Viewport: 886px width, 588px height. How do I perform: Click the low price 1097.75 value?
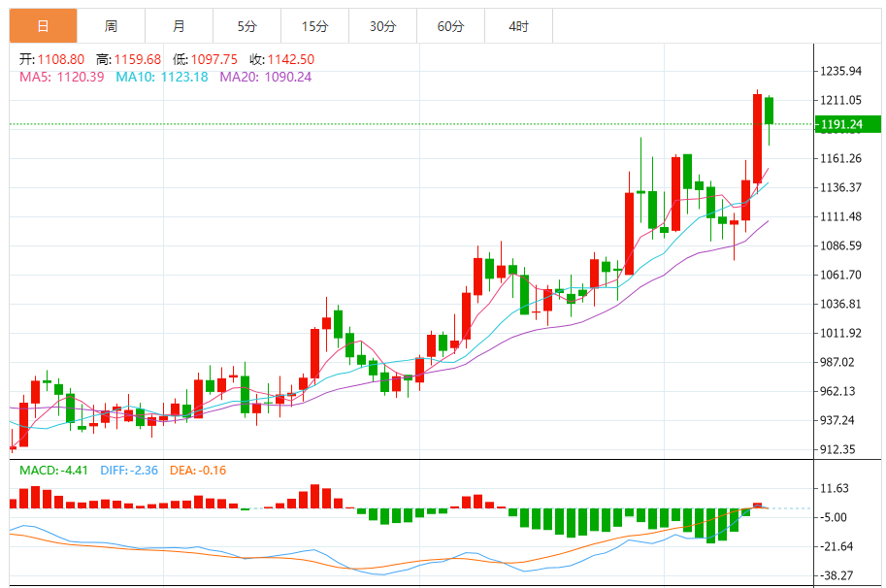214,59
